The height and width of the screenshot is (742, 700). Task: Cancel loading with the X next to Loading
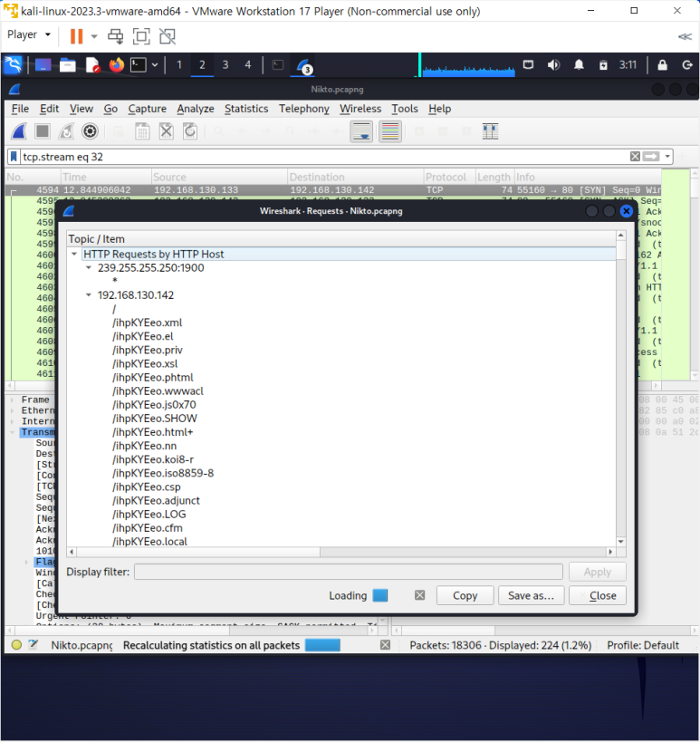pos(419,595)
